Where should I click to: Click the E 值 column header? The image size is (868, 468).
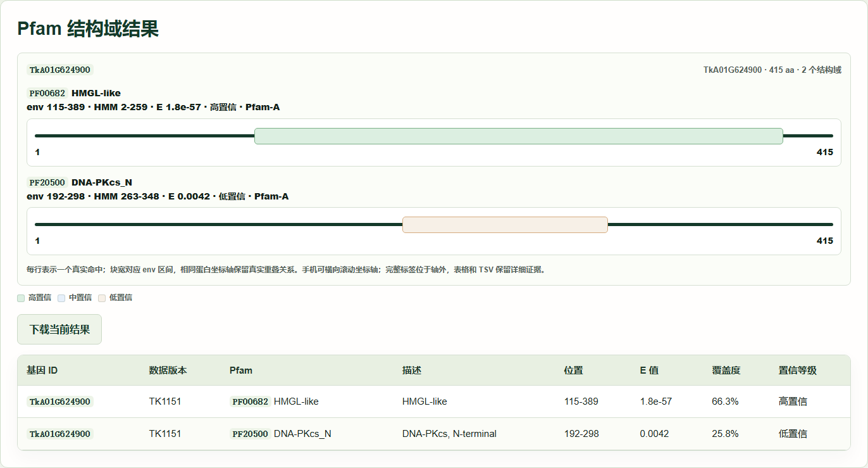(x=649, y=370)
